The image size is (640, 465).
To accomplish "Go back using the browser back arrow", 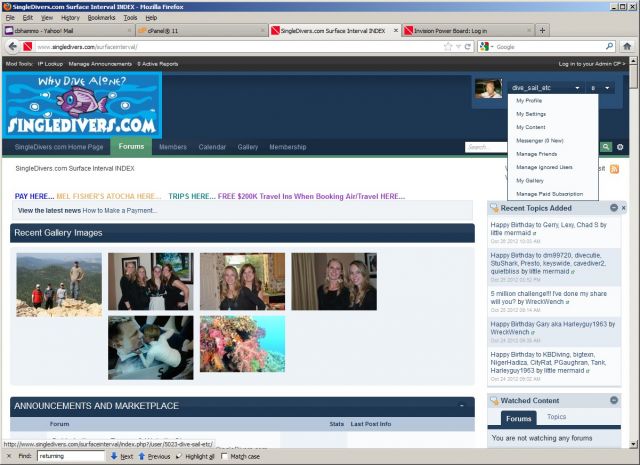I will (x=13, y=47).
